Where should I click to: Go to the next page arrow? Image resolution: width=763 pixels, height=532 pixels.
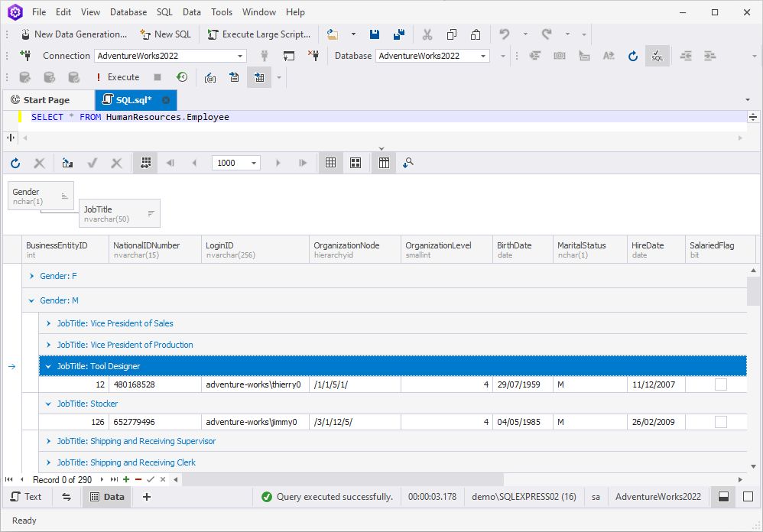click(278, 163)
